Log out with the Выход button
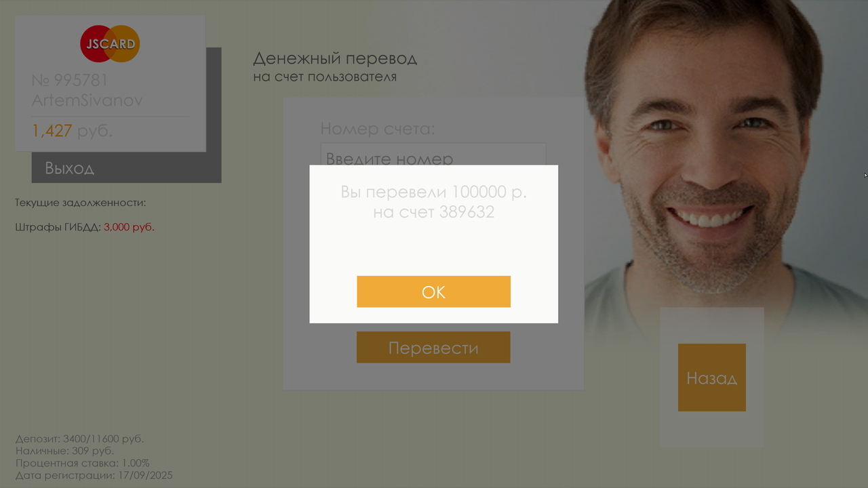This screenshot has height=488, width=868. pos(126,167)
